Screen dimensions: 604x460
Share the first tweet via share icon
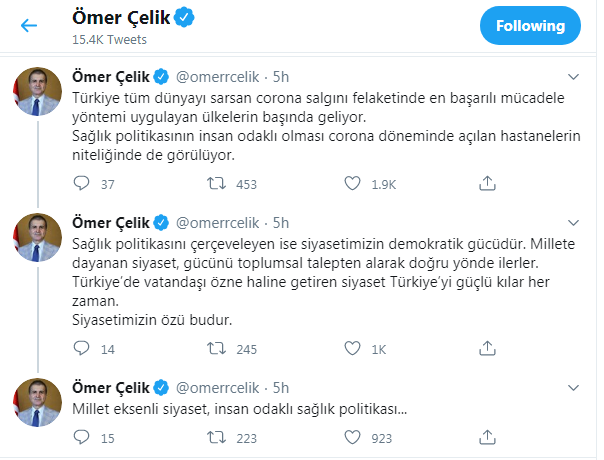(486, 184)
